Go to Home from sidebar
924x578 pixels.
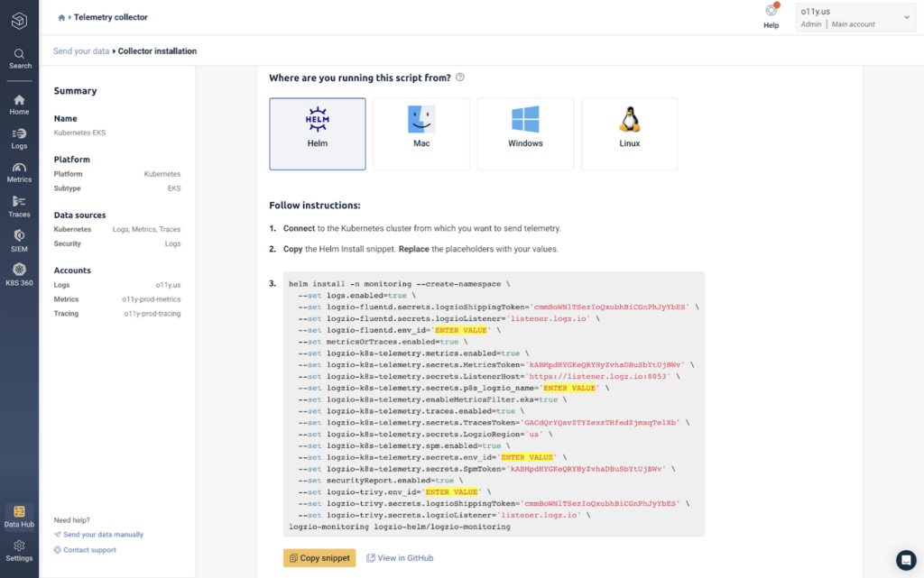point(19,105)
